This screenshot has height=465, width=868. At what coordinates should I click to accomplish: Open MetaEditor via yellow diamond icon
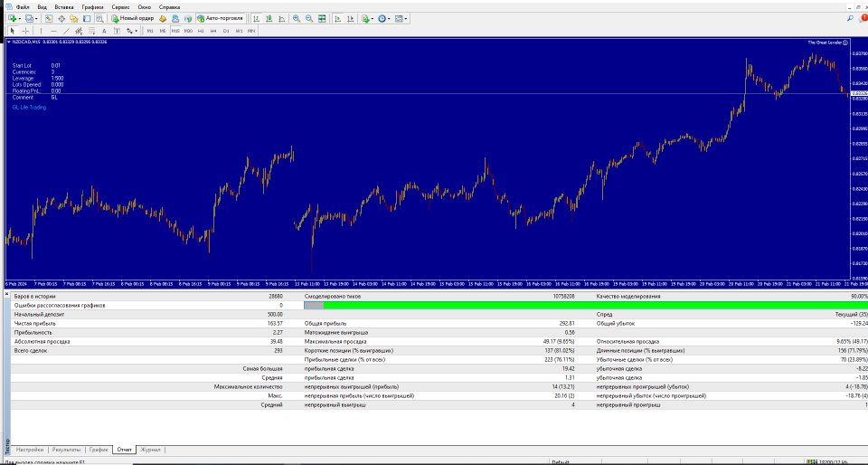(163, 18)
